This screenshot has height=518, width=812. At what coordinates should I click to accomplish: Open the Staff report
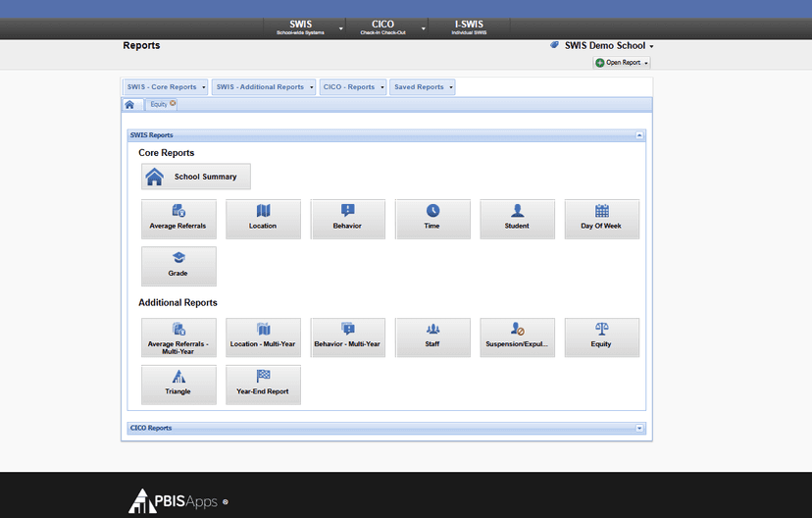coord(432,337)
